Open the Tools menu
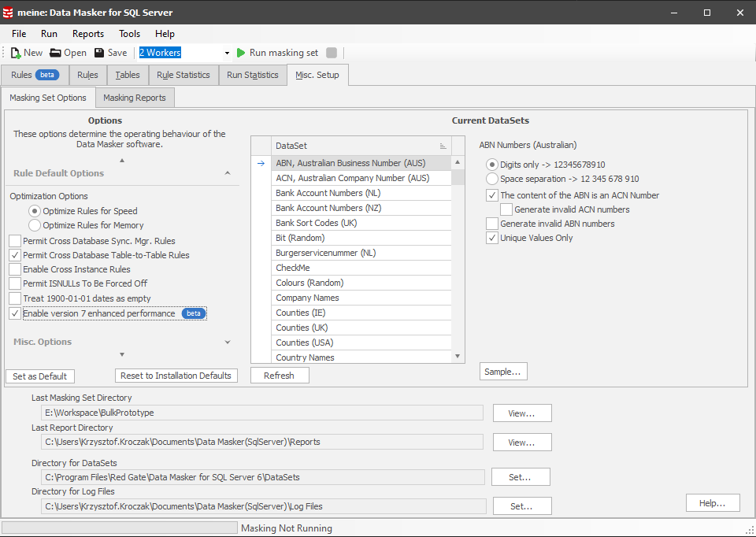This screenshot has height=537, width=756. click(129, 34)
